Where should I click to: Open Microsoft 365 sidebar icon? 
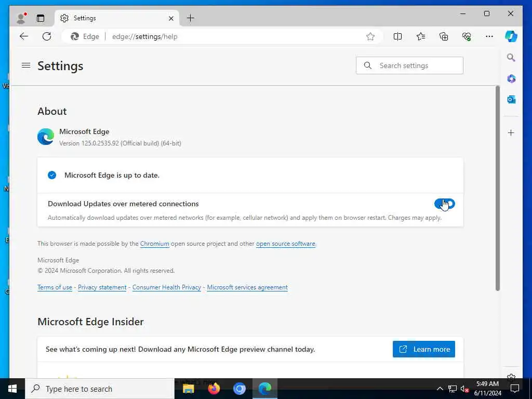click(x=511, y=79)
